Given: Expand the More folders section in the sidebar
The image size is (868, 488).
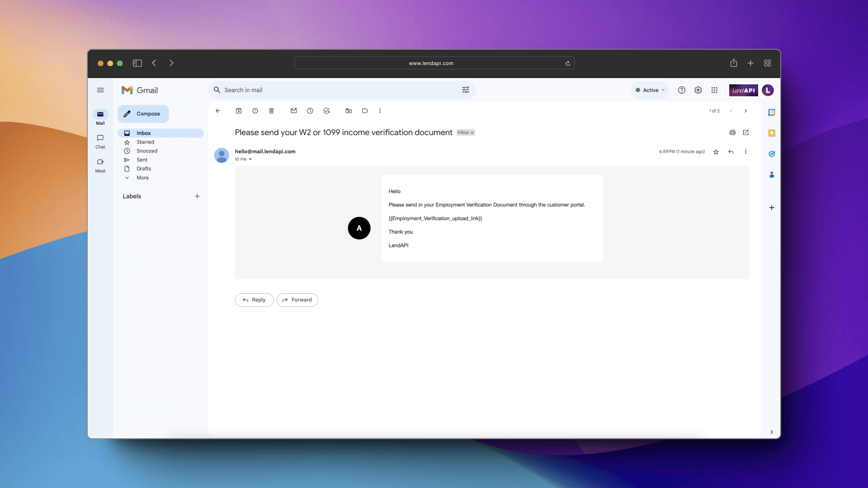Looking at the screenshot, I should coord(142,178).
